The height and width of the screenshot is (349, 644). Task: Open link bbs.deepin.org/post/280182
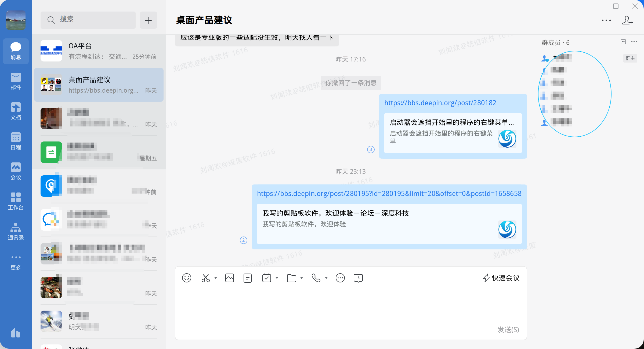(x=440, y=103)
